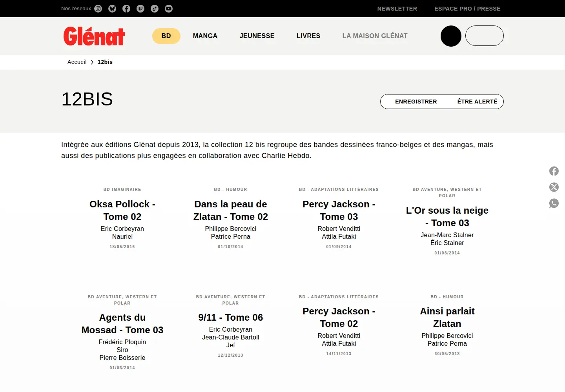The height and width of the screenshot is (392, 565).
Task: Open ESPACE PRO / PRESSE
Action: click(467, 9)
